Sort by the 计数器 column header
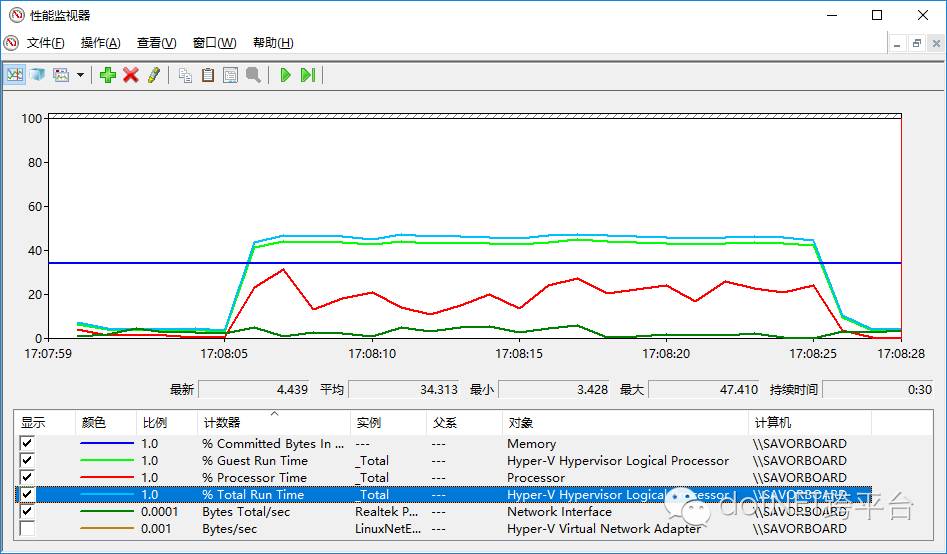947x554 pixels. 274,422
